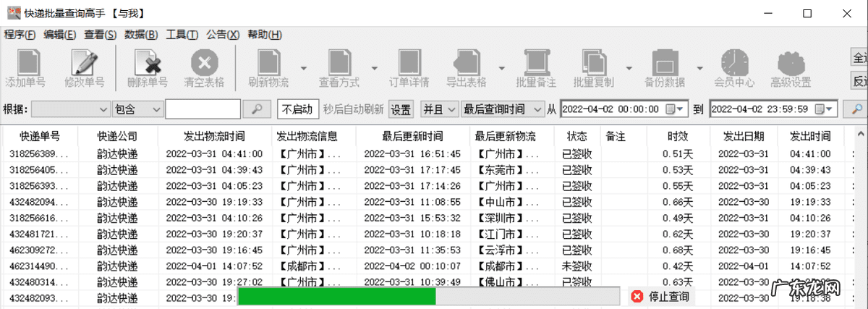The width and height of the screenshot is (868, 309).
Task: Click the 添加单号 (add tracking number) icon
Action: click(x=27, y=62)
